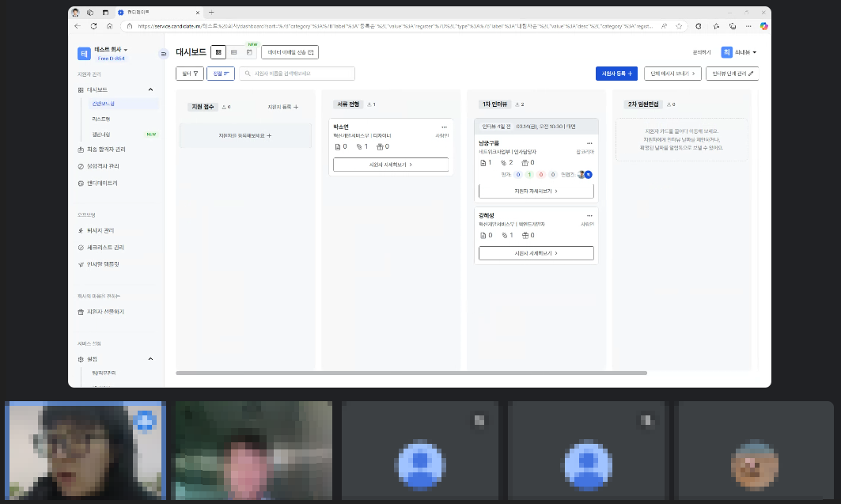This screenshot has height=504, width=841.
Task: Select second participant video thumbnail
Action: tap(252, 450)
